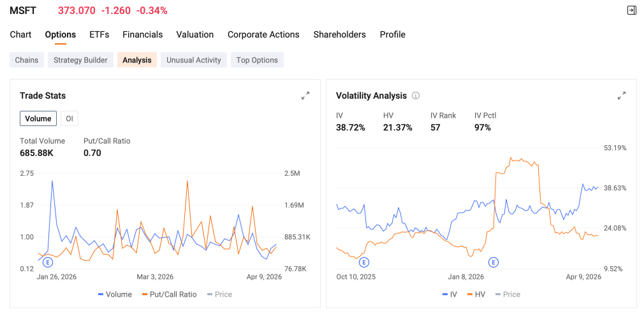
Task: Click the Total Volume value 685.88K
Action: coord(36,153)
